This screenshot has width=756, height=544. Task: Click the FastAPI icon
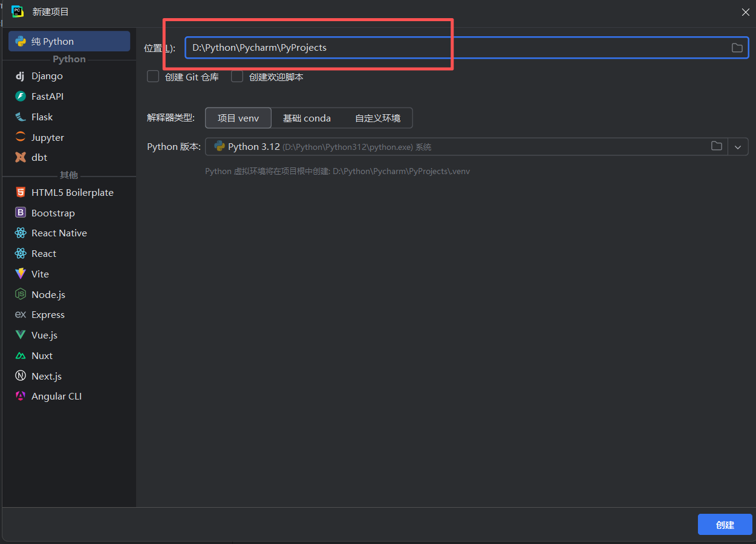tap(21, 96)
